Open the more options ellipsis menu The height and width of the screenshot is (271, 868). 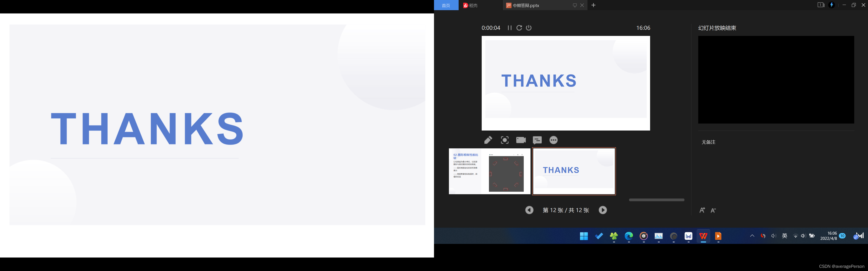coord(553,140)
